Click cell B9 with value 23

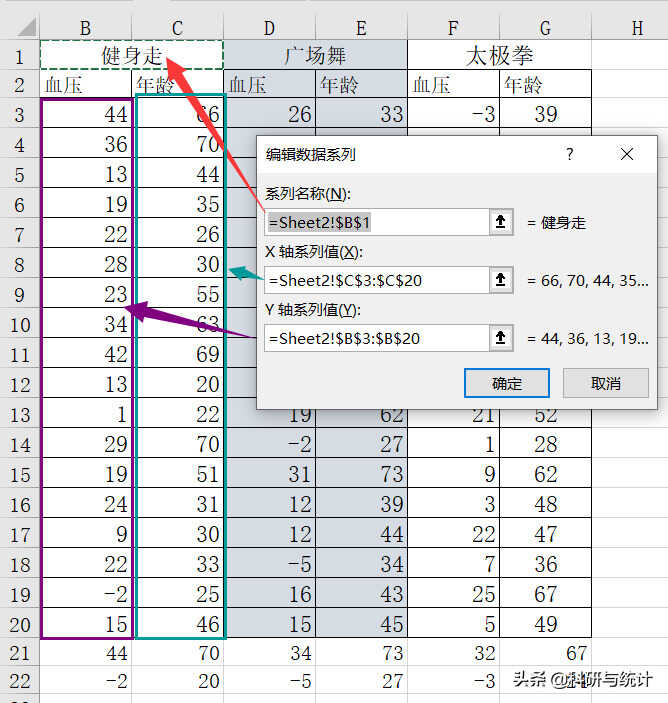pos(86,294)
